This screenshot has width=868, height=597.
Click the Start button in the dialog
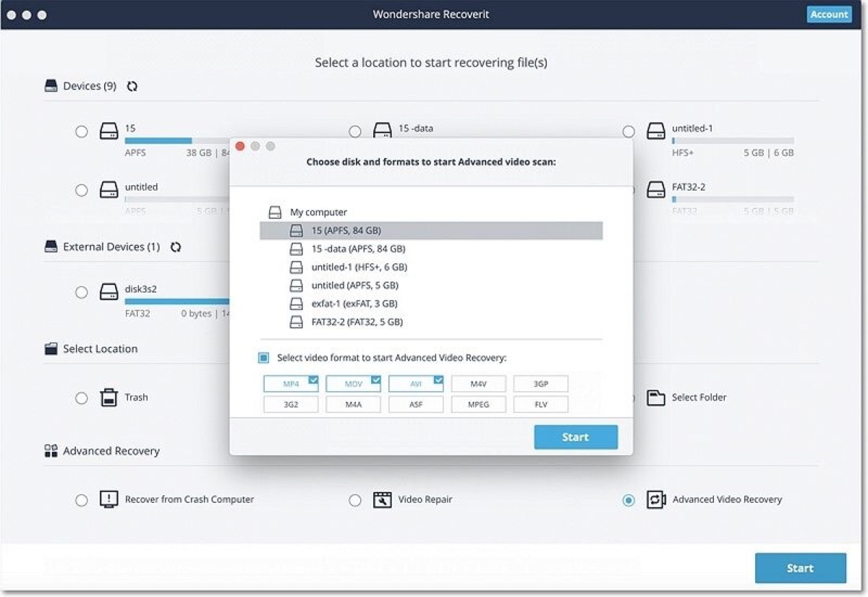(x=576, y=437)
